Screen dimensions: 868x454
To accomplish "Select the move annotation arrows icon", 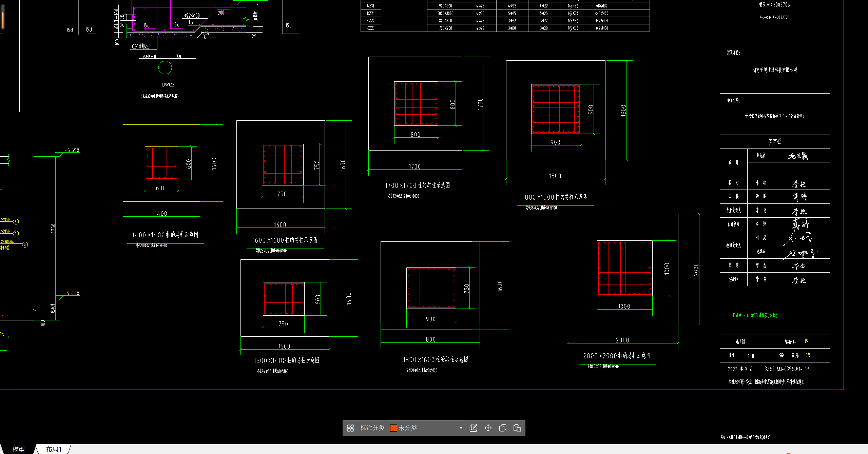I will tap(488, 428).
